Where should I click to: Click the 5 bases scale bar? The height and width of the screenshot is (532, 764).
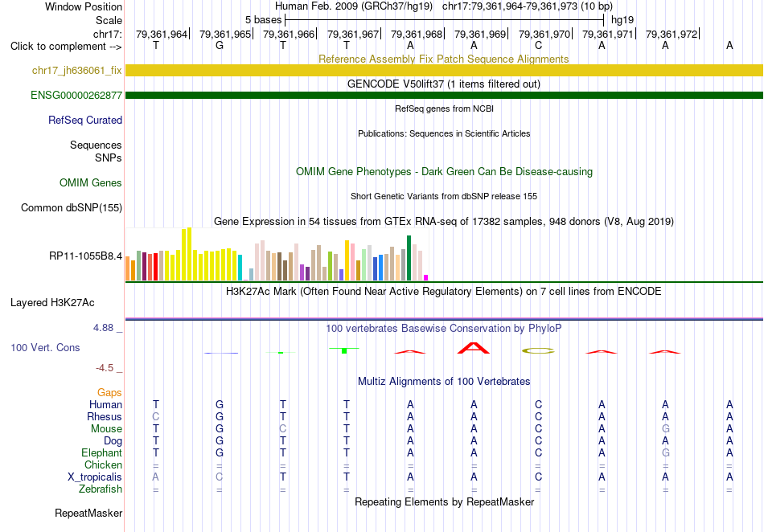(445, 20)
